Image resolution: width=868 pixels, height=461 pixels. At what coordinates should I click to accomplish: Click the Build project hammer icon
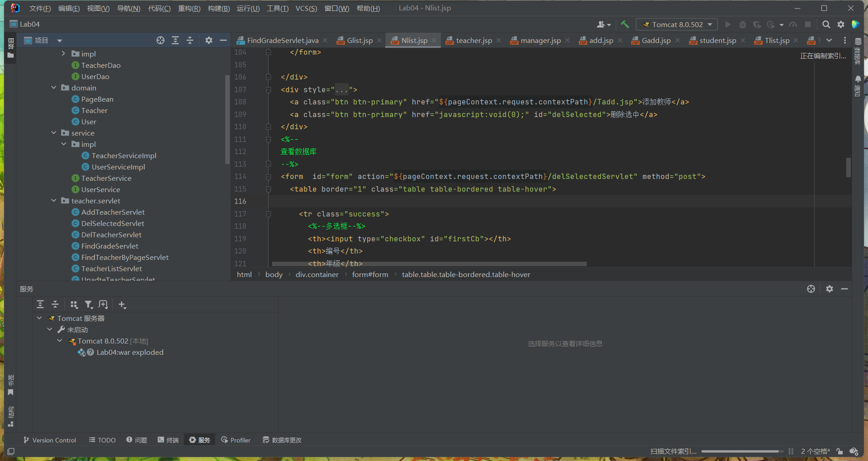tap(625, 24)
